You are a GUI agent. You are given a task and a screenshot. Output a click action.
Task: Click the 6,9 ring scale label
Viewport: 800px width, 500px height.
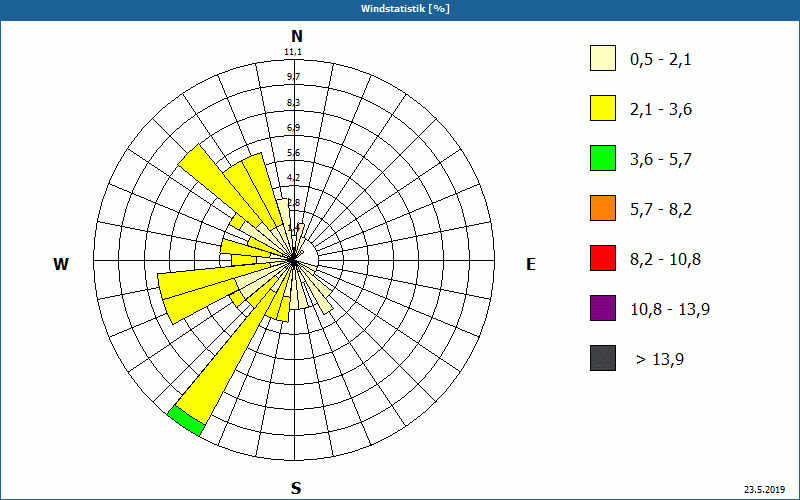(293, 128)
